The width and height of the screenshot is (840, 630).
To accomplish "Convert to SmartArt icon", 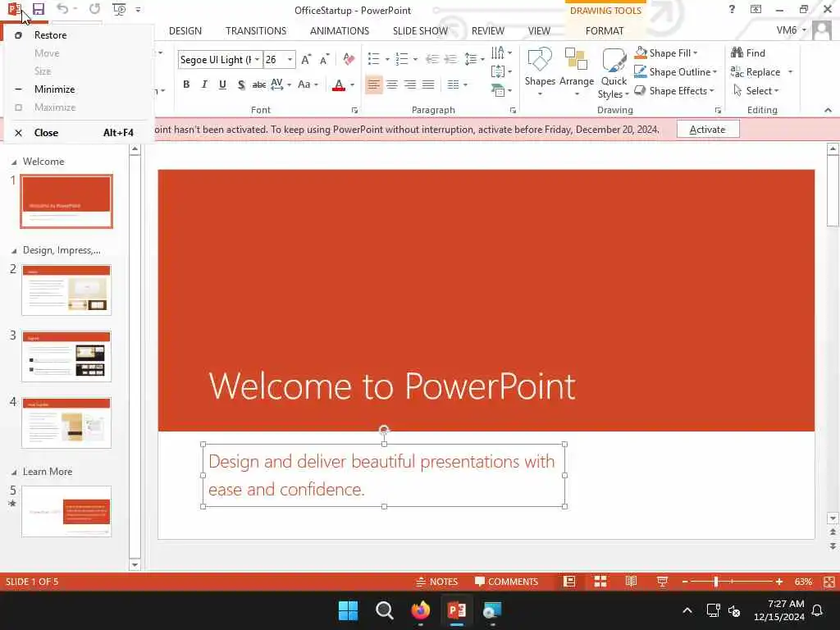I will pos(501,90).
